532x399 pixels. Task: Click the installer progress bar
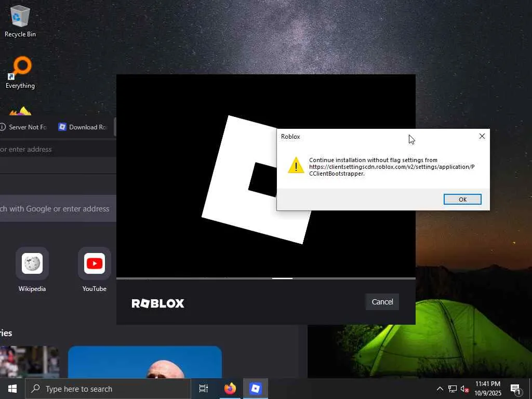point(265,278)
